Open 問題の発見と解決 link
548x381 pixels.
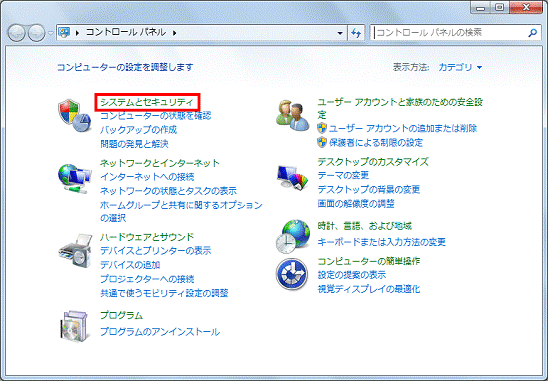click(x=134, y=144)
